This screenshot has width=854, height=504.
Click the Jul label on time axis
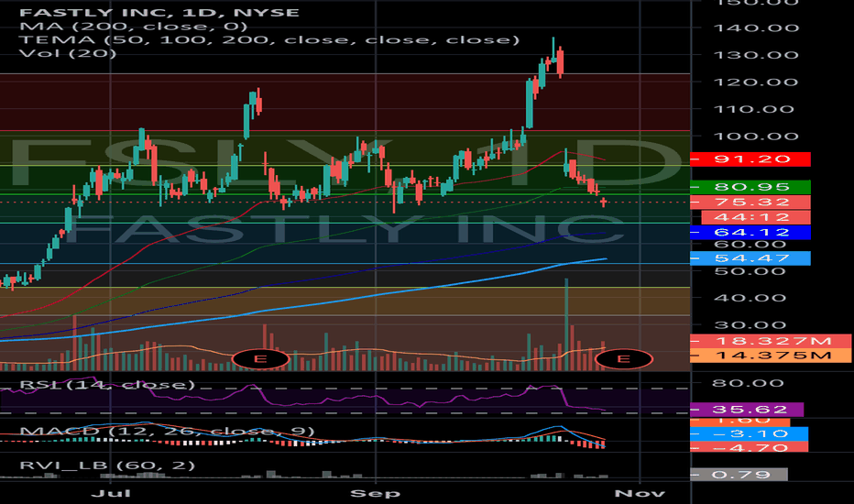click(111, 493)
